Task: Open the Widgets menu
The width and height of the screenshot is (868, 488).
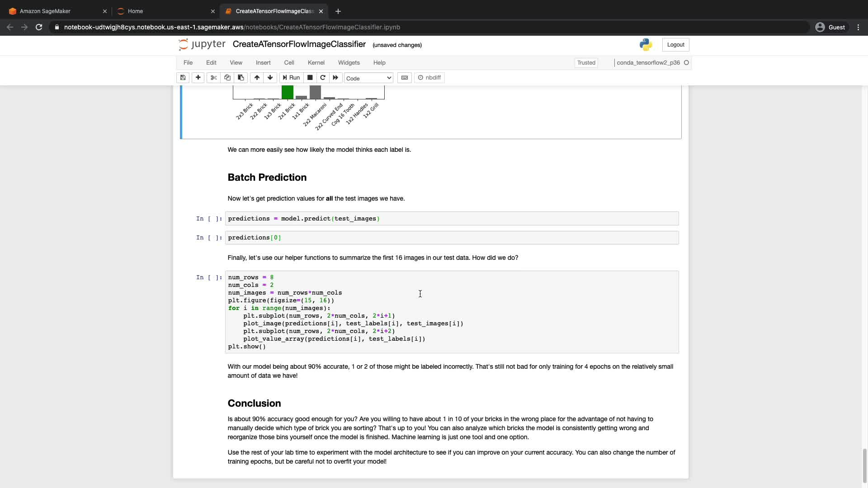Action: pyautogui.click(x=349, y=63)
